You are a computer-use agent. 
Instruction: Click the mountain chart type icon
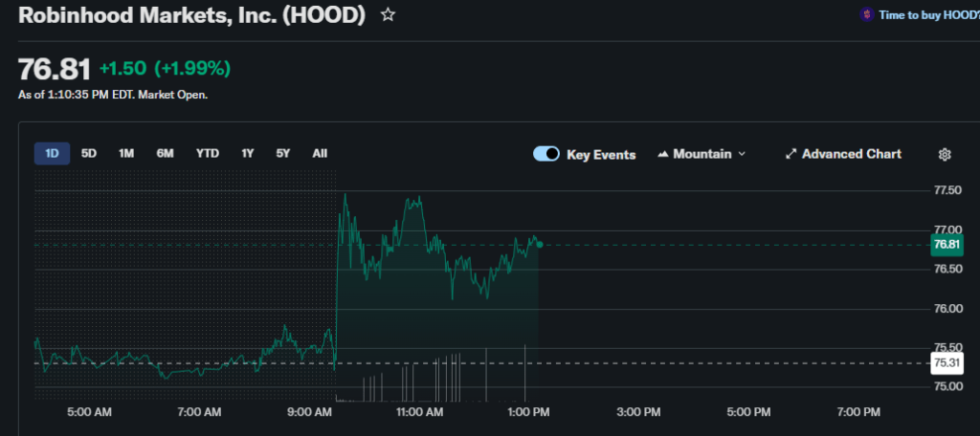663,154
